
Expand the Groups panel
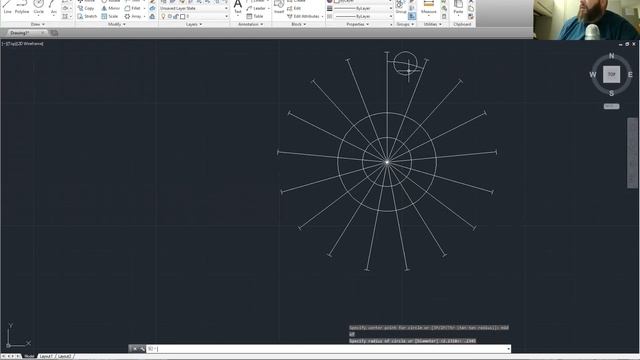[405, 24]
